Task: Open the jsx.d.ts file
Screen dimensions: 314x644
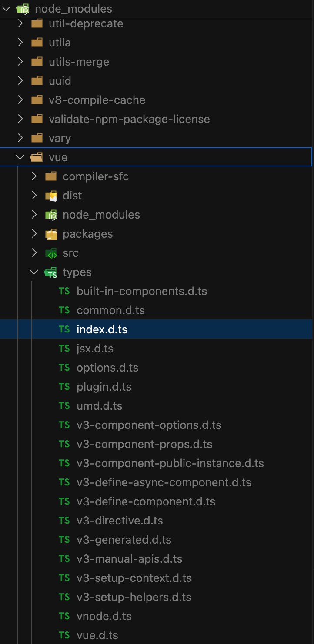Action: click(x=95, y=349)
